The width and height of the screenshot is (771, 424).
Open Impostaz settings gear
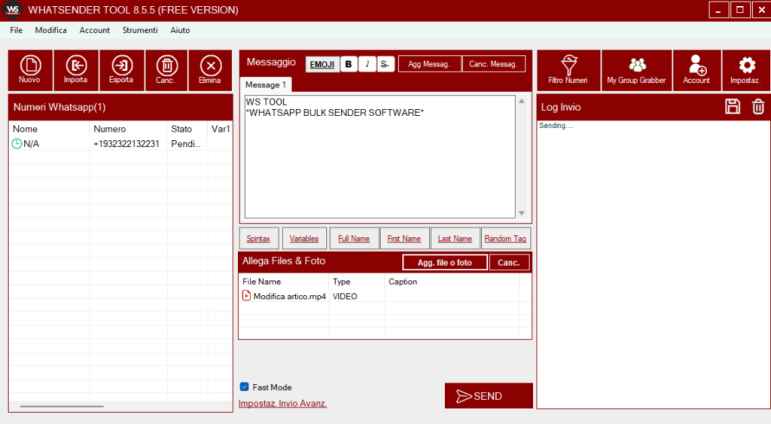[745, 68]
